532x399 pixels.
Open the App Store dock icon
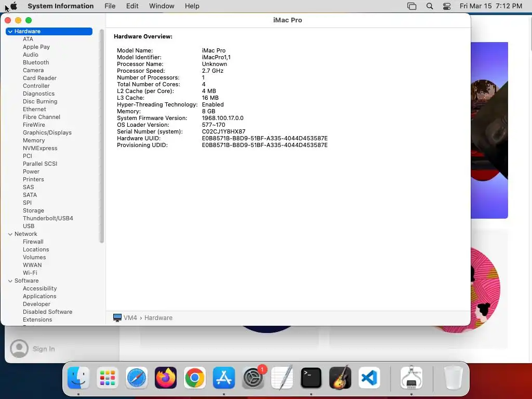click(x=224, y=378)
